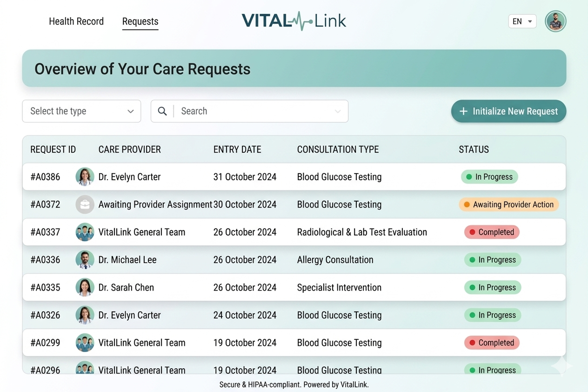Click the team avatar for request #A0337
This screenshot has height=392, width=588.
[x=85, y=232]
